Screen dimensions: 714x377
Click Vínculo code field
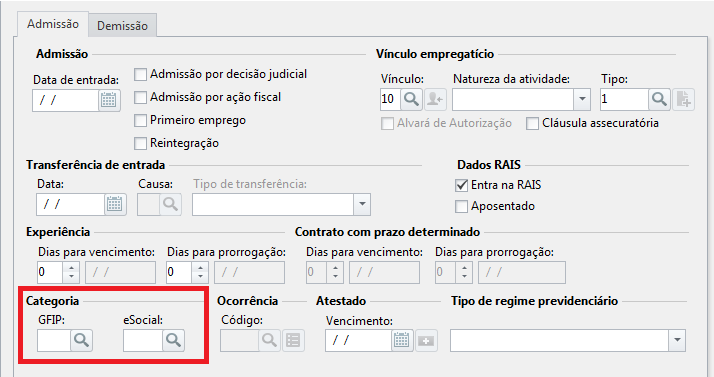[x=391, y=99]
